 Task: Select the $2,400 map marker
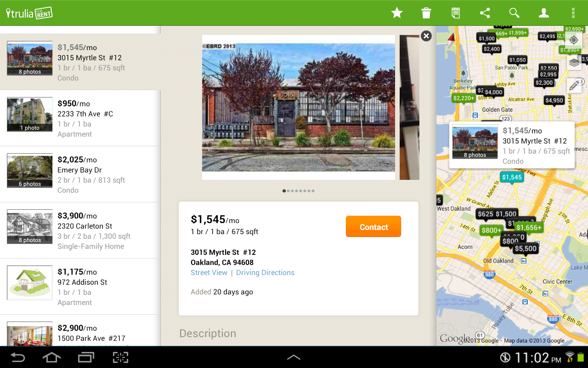coord(492,50)
